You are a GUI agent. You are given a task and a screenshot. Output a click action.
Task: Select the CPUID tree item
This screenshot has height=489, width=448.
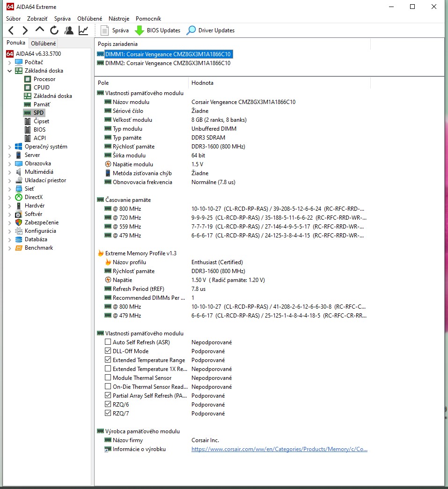tap(42, 87)
